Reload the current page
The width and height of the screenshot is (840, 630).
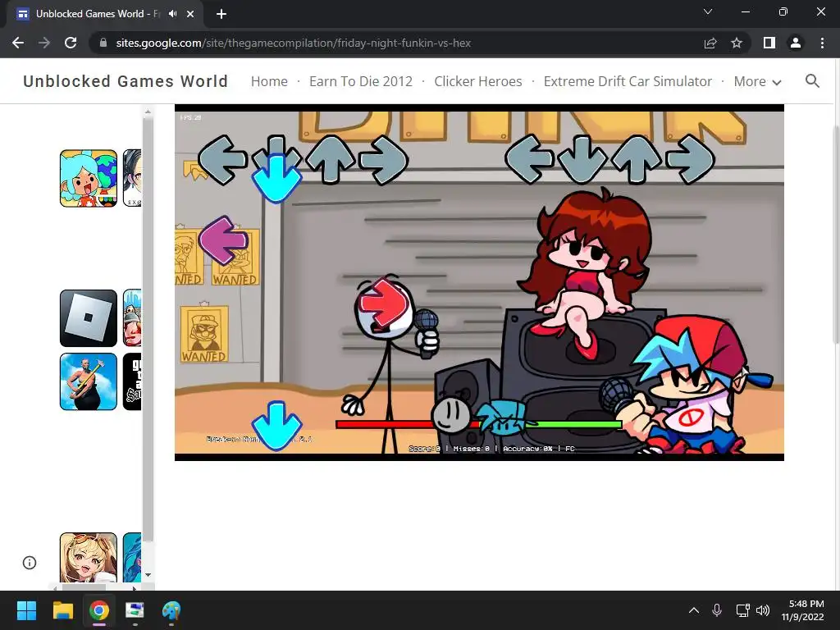point(71,43)
